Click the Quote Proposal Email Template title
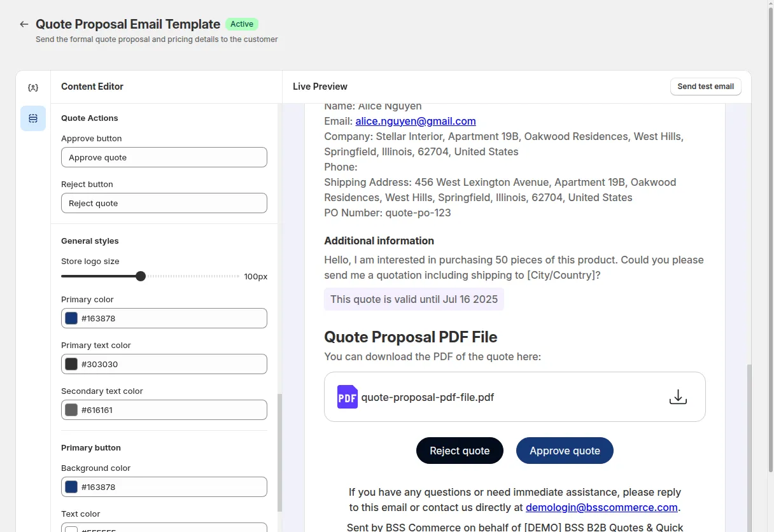The width and height of the screenshot is (774, 532). pos(128,24)
